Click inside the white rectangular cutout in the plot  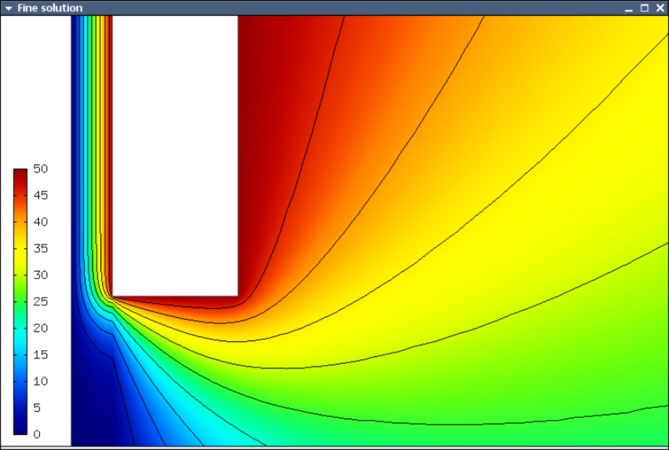[175, 150]
